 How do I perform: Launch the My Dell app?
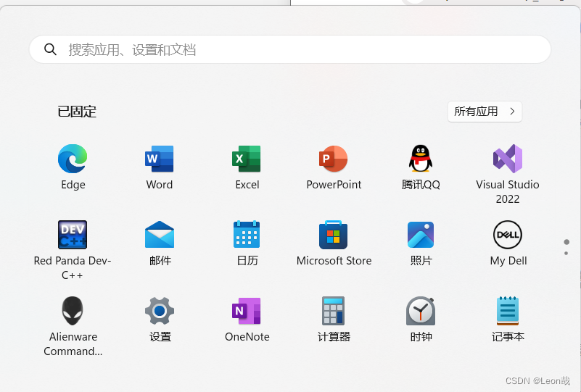pyautogui.click(x=508, y=235)
